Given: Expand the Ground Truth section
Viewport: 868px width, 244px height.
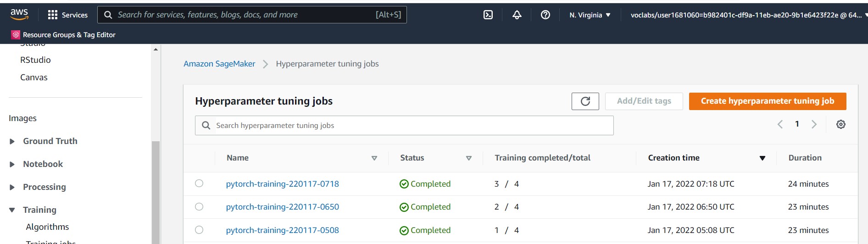Looking at the screenshot, I should point(12,142).
